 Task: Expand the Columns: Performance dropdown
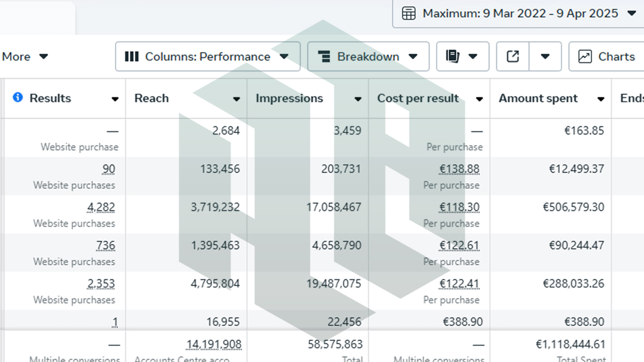click(208, 56)
